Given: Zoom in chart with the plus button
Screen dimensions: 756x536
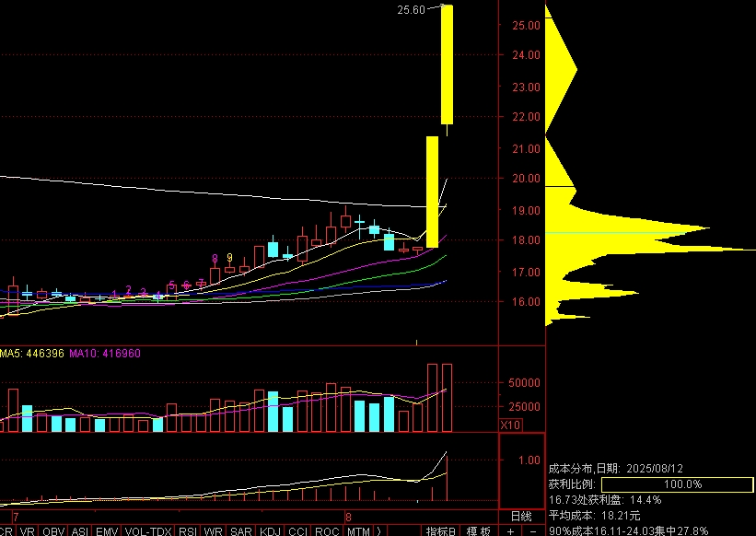Looking at the screenshot, I should tap(510, 531).
